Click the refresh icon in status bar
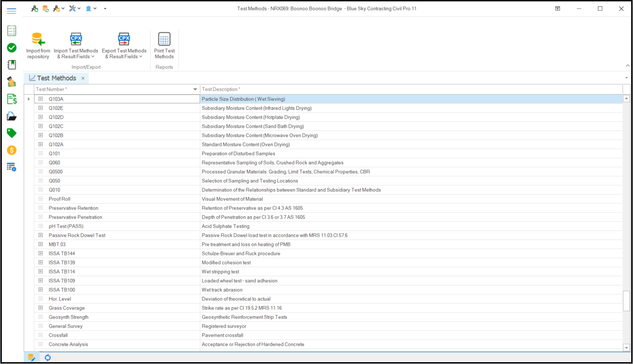The height and width of the screenshot is (364, 633). click(48, 358)
